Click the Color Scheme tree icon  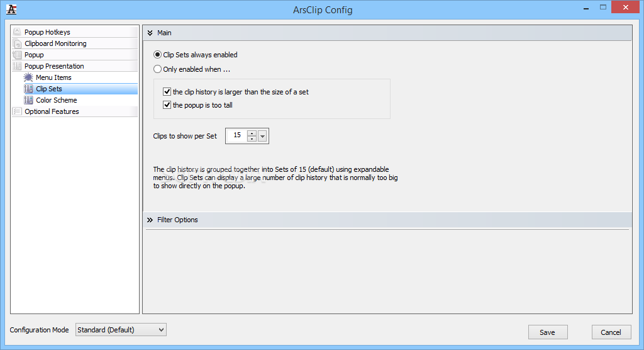point(28,100)
